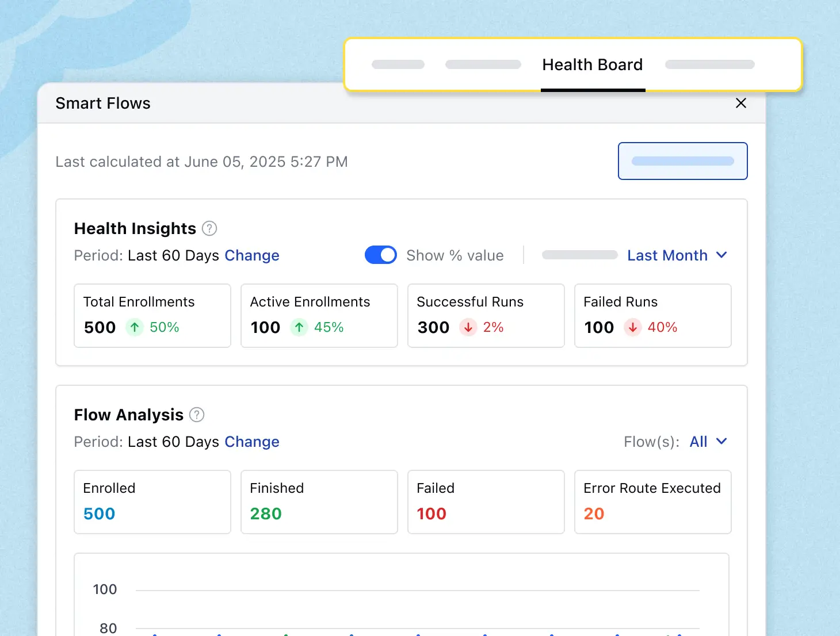Close the Smart Flows panel

coord(741,103)
